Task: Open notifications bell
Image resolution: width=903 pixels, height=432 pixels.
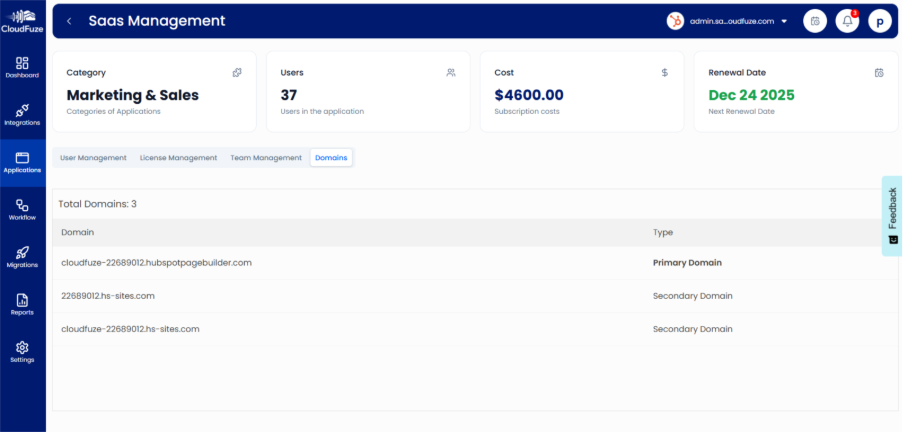Action: tap(847, 21)
